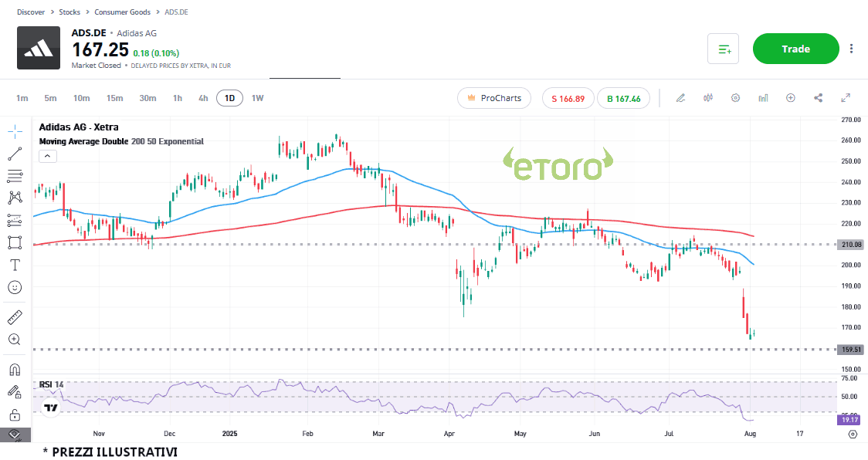Select the 4h timeframe
This screenshot has height=460, width=868.
(x=203, y=98)
